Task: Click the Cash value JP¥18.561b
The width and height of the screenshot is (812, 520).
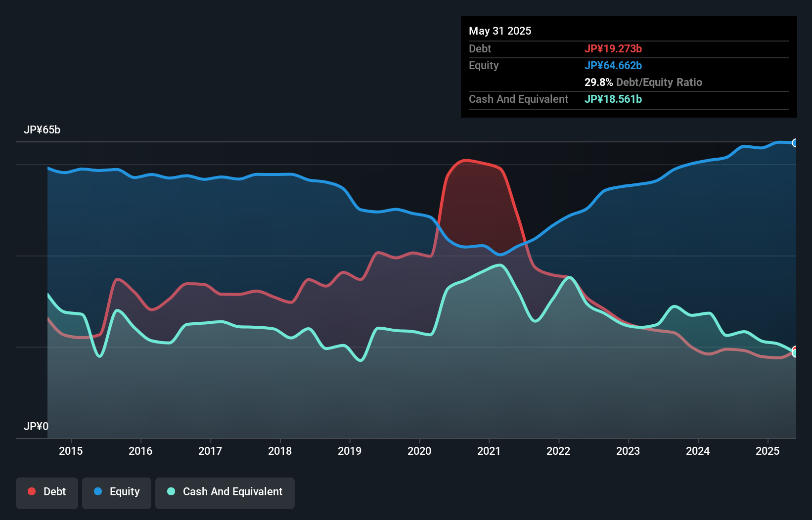Action: 613,99
